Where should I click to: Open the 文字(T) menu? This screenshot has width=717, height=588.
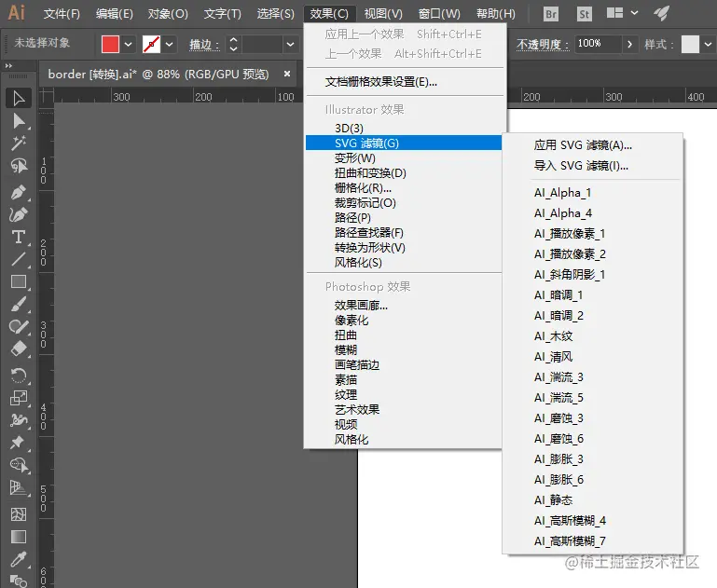[x=222, y=14]
